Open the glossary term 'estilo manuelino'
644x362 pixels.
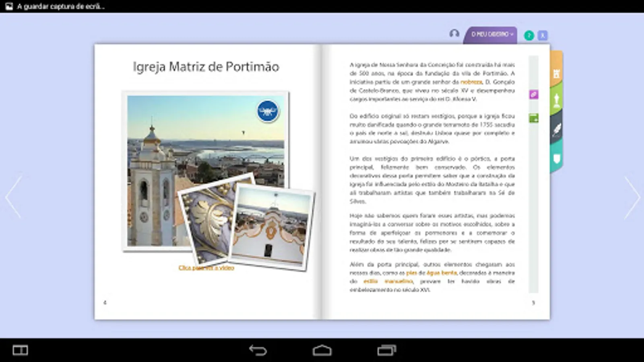pyautogui.click(x=388, y=281)
